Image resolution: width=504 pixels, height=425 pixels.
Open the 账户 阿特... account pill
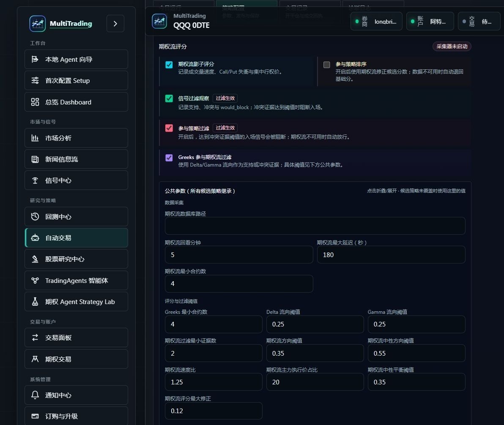point(430,22)
